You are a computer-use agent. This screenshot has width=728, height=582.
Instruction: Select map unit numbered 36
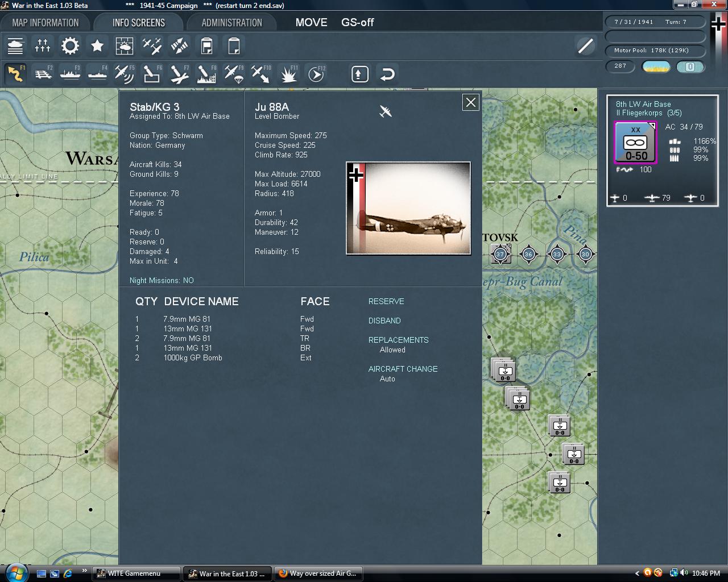coord(528,254)
